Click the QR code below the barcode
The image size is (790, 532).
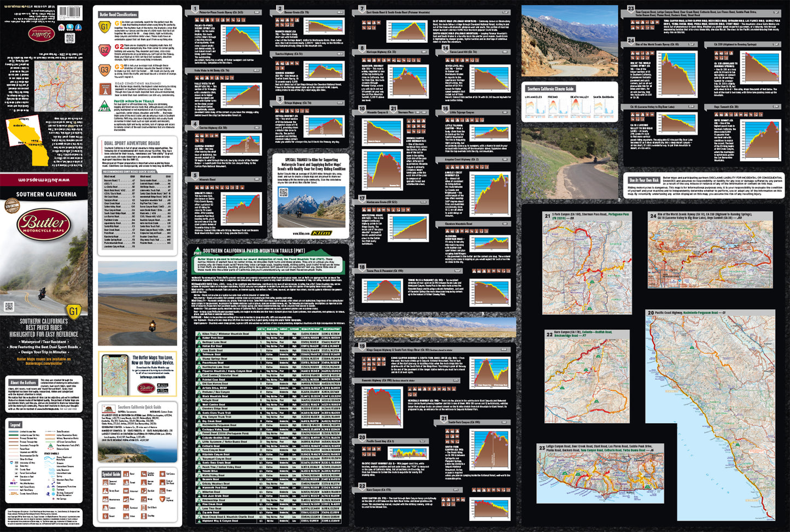(69, 38)
